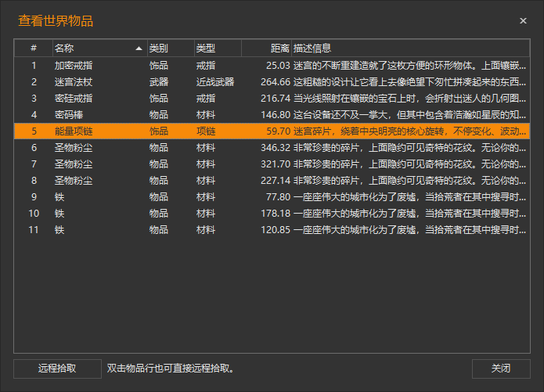Click the description starting 当光线照射
The image size is (544, 392).
409,99
